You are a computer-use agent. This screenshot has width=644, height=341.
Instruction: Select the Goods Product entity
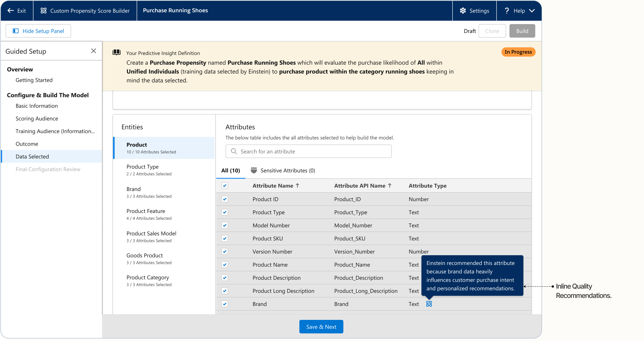(x=164, y=259)
